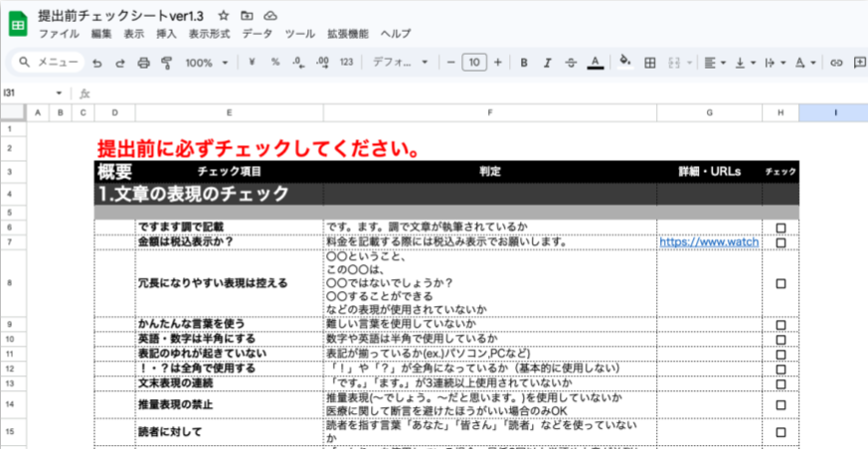Check the box for ですます調で記載
This screenshot has width=868, height=449.
(781, 227)
